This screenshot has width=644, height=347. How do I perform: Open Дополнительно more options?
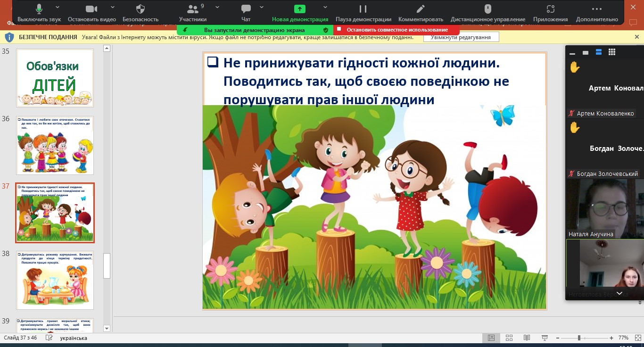(x=596, y=13)
